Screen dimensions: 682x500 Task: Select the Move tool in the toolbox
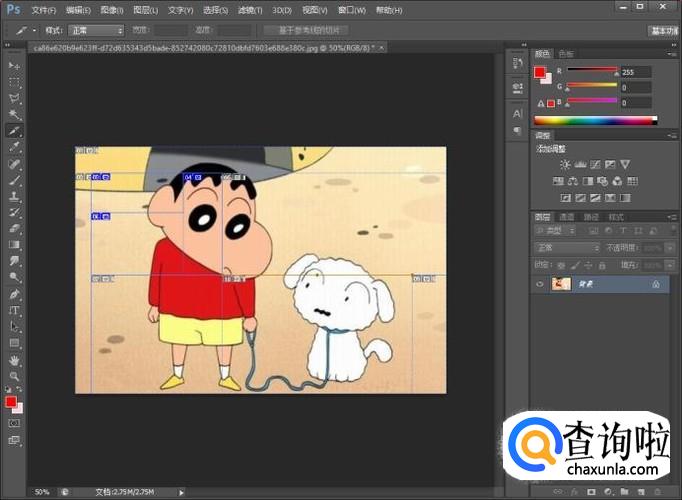coord(14,66)
